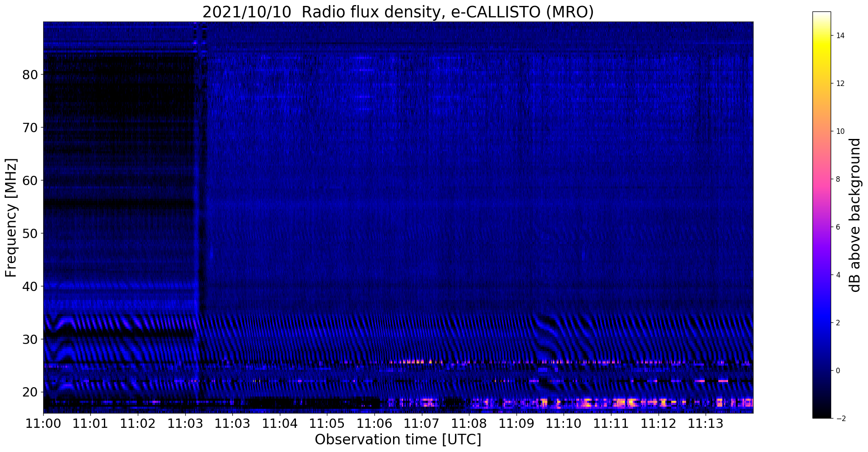
Task: Click the "dB above background" colorbar label
Action: (x=855, y=215)
